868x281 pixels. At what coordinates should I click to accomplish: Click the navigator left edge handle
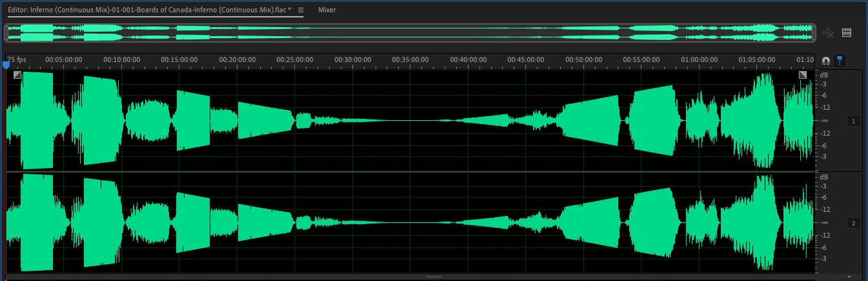6,33
